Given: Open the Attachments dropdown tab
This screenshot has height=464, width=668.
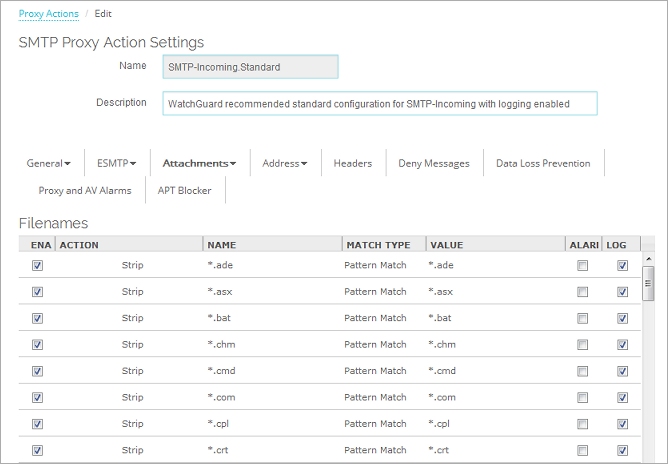Looking at the screenshot, I should (199, 163).
